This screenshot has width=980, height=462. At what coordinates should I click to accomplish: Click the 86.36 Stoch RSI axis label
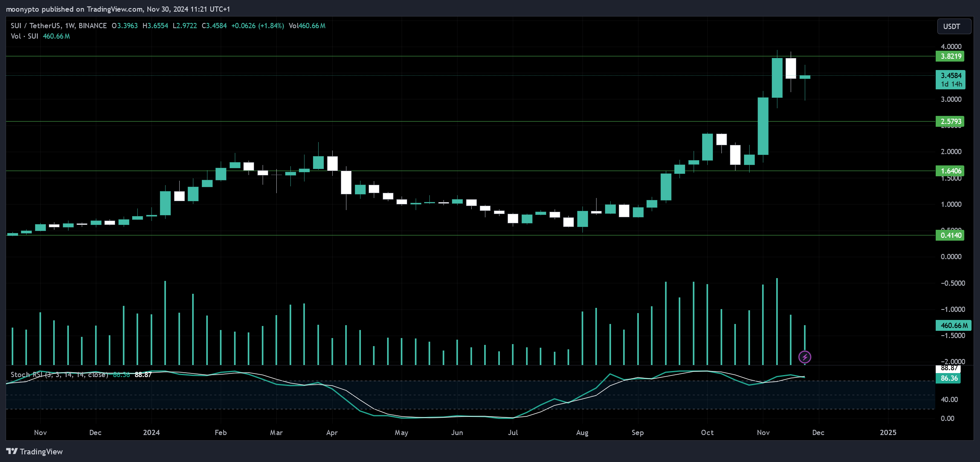click(x=949, y=378)
